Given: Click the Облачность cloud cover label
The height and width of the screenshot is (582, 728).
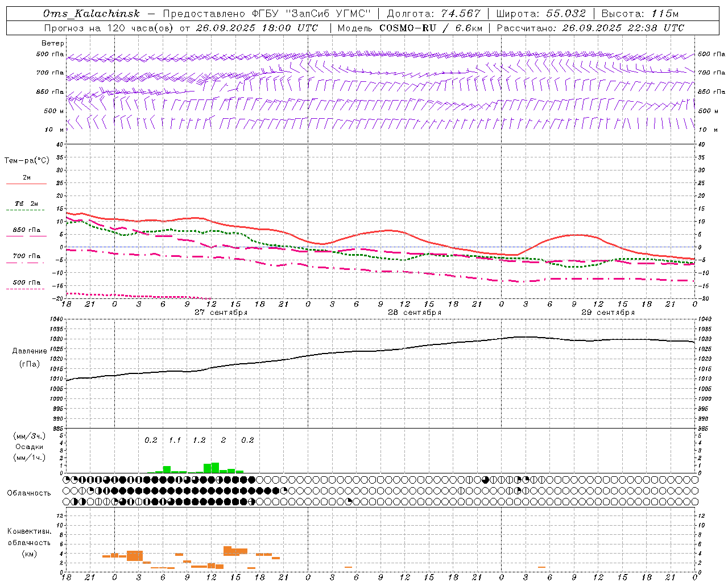Looking at the screenshot, I should point(29,493).
